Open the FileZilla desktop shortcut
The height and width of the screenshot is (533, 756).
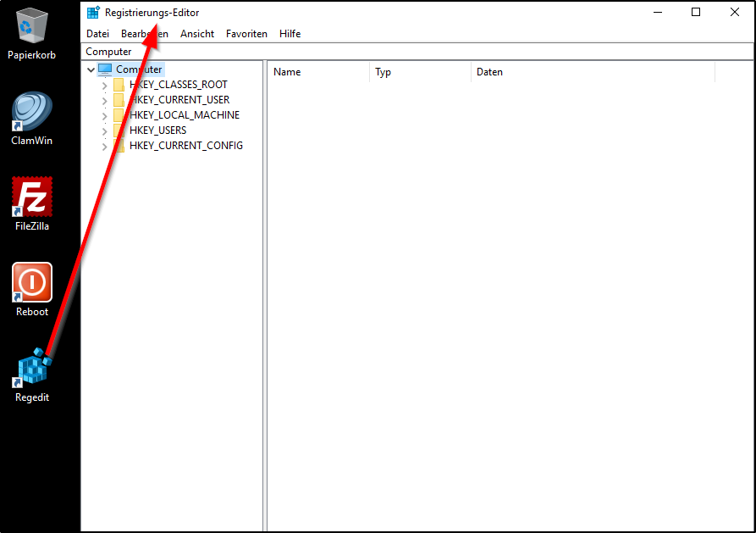(x=32, y=197)
